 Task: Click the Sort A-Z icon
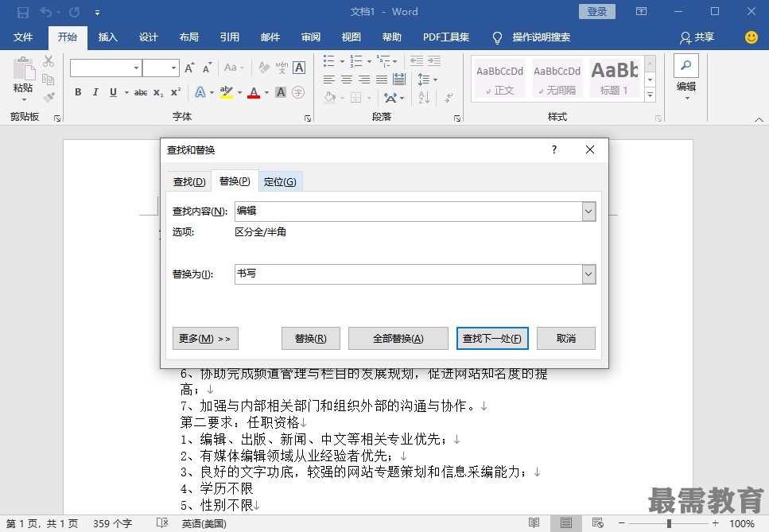point(424,98)
